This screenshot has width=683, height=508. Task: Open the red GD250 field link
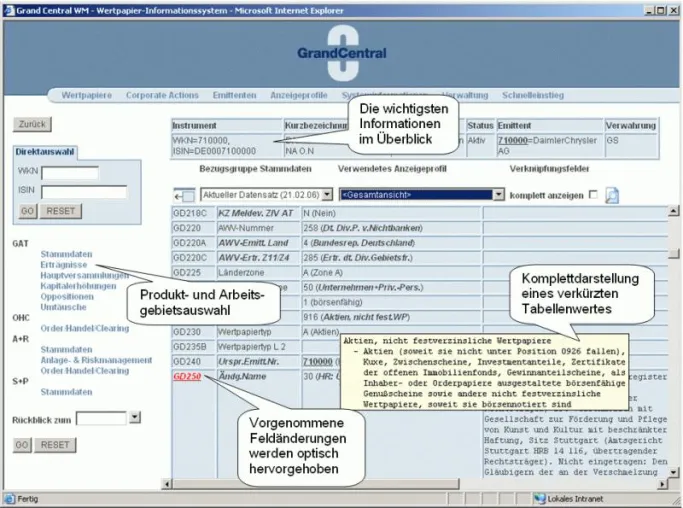187,376
